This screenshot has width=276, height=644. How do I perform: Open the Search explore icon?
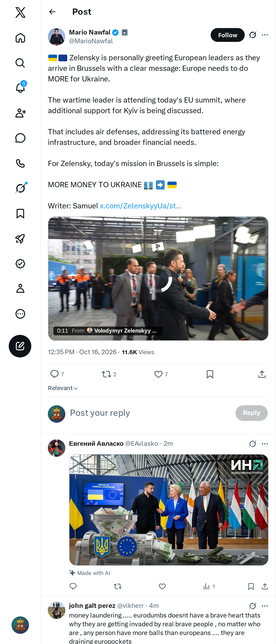pos(20,63)
